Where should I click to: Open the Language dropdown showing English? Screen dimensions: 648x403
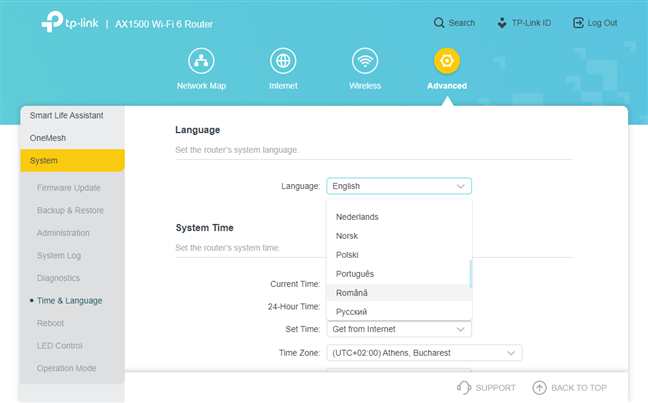pyautogui.click(x=399, y=186)
